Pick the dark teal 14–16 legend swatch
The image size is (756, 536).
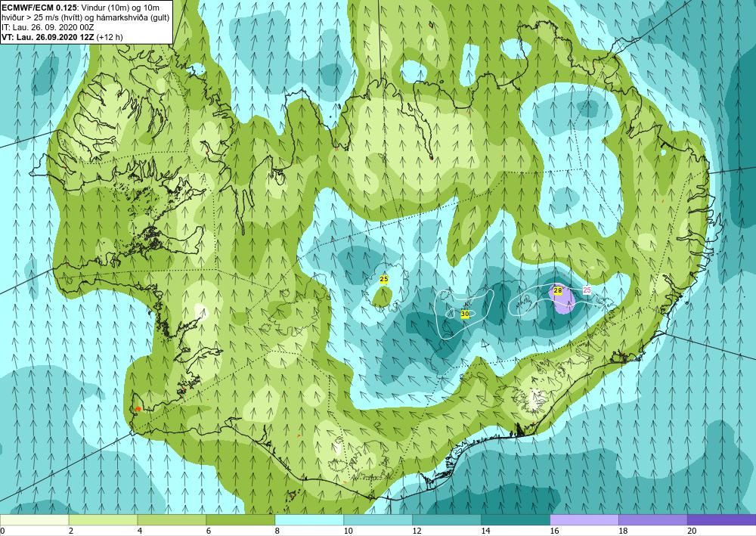tap(516, 520)
